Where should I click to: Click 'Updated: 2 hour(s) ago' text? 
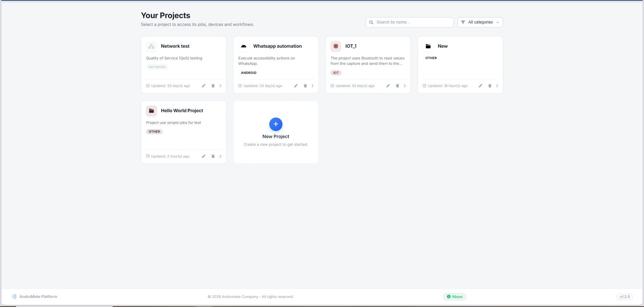pyautogui.click(x=170, y=157)
